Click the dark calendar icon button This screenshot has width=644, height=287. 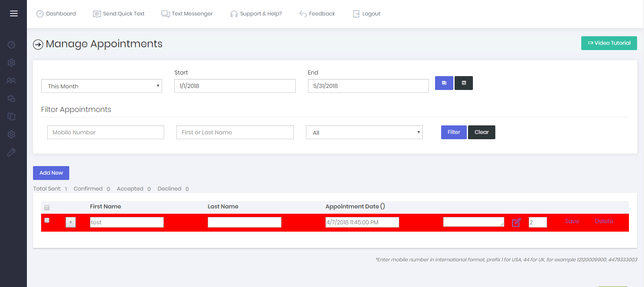464,83
